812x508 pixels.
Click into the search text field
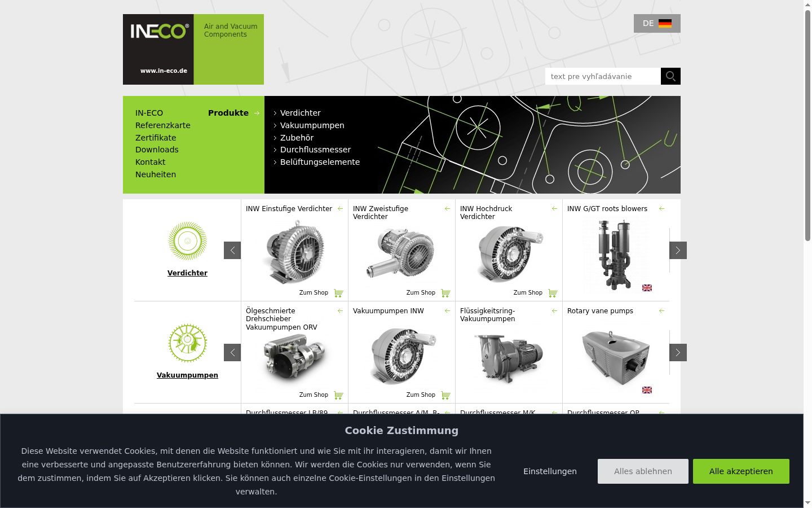[x=603, y=76]
